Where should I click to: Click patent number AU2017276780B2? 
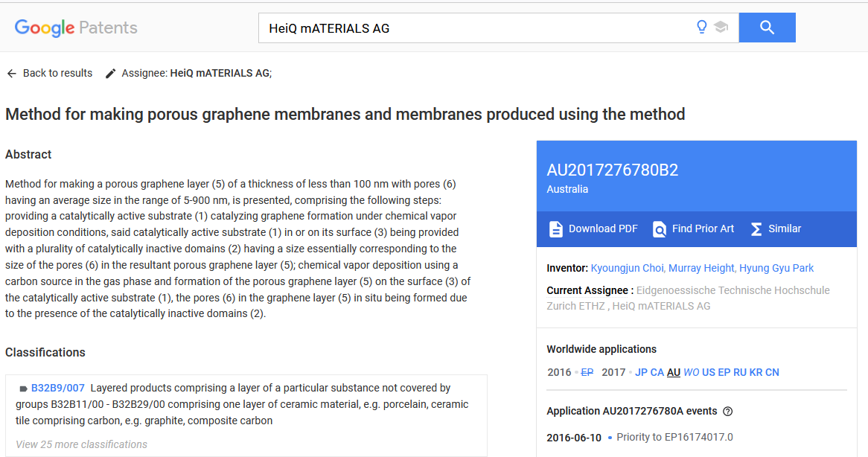pos(612,170)
